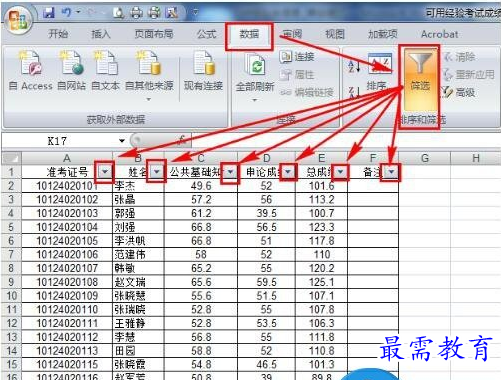Open the Acrobat ribbon tab
This screenshot has width=501, height=380.
click(x=439, y=34)
